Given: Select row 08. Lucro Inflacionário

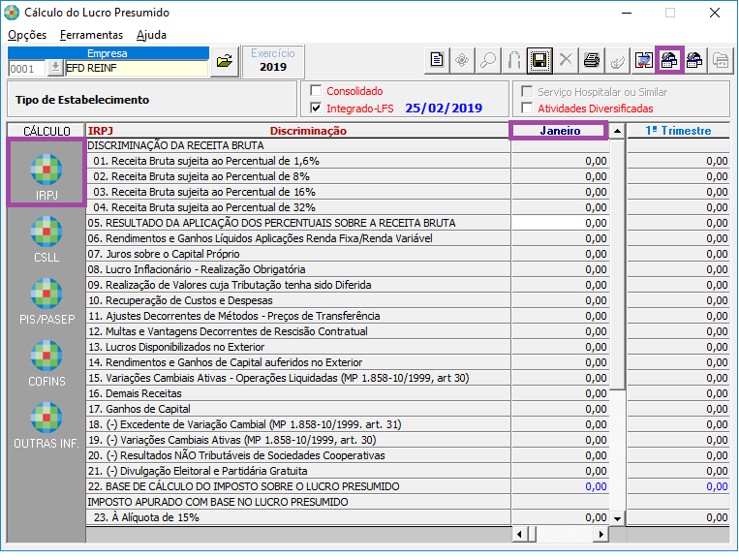Looking at the screenshot, I should (298, 269).
